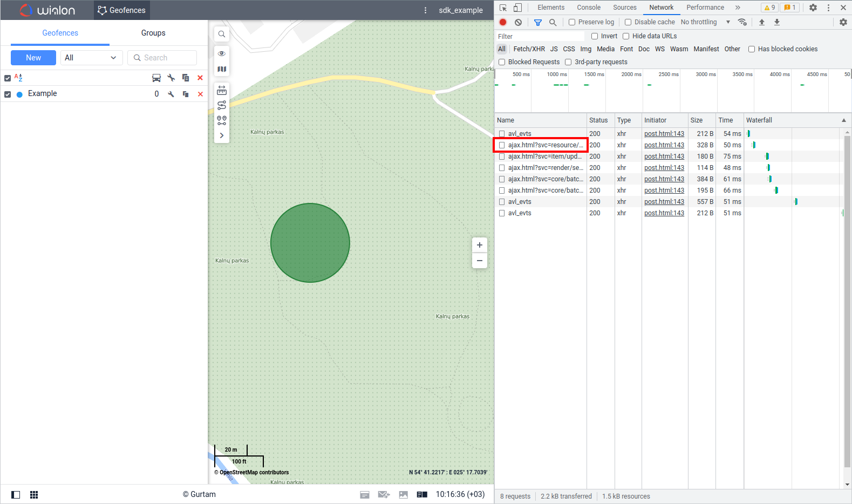Screen dimensions: 852x504
Task: Switch to the Groups tab
Action: click(153, 33)
